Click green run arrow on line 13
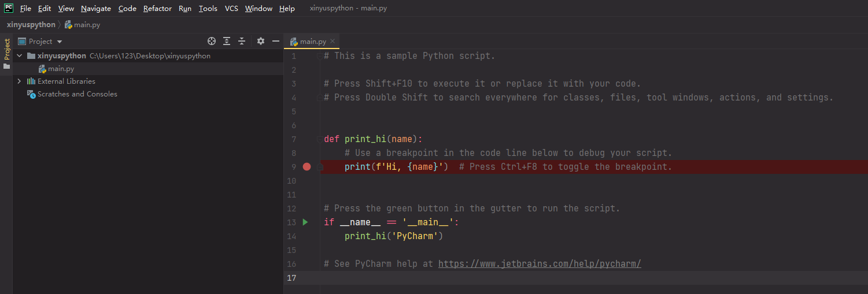Image resolution: width=868 pixels, height=294 pixels. coord(305,222)
